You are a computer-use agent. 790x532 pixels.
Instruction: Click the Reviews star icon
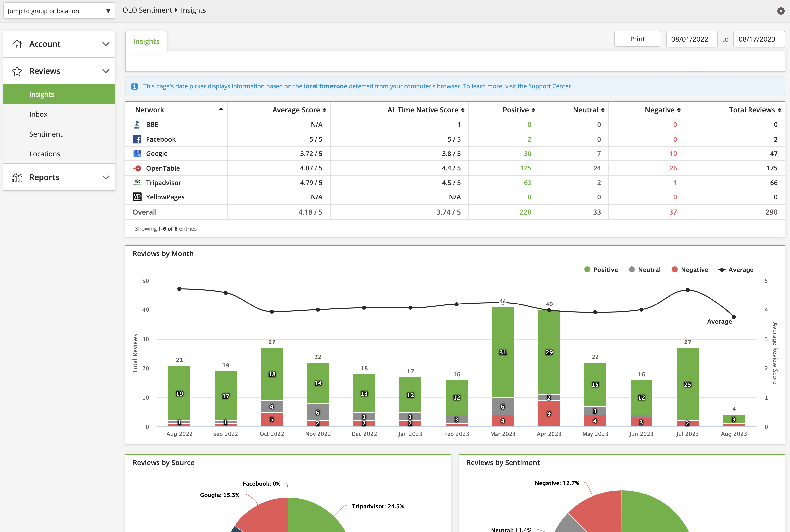coord(17,71)
